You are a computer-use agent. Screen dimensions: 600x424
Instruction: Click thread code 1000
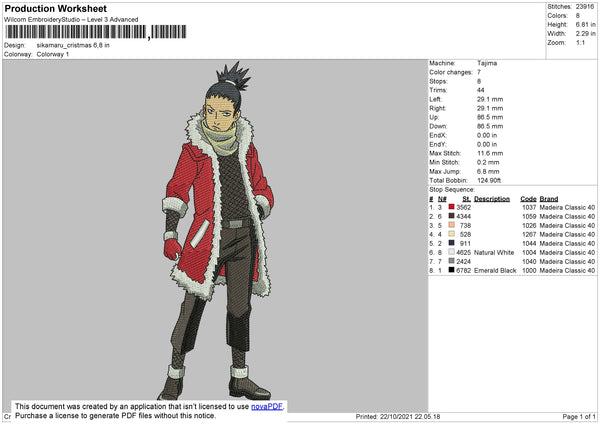click(x=529, y=271)
